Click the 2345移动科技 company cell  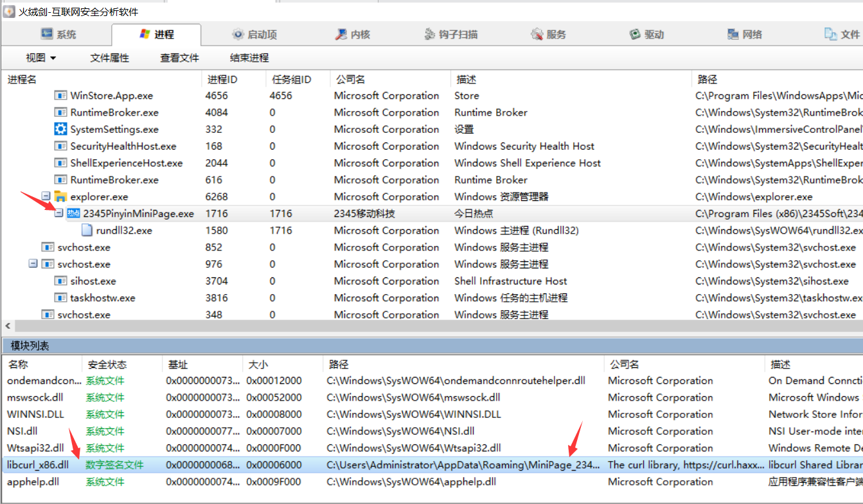coord(364,214)
